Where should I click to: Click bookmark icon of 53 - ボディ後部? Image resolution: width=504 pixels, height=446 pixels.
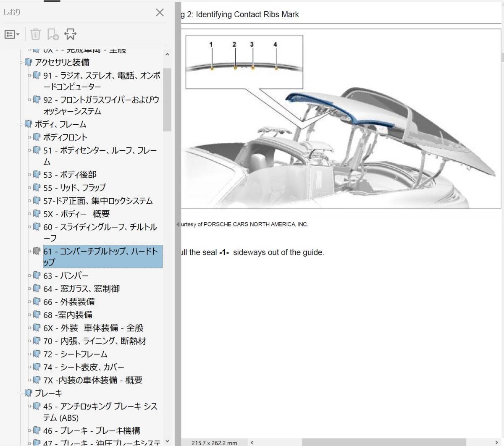37,174
